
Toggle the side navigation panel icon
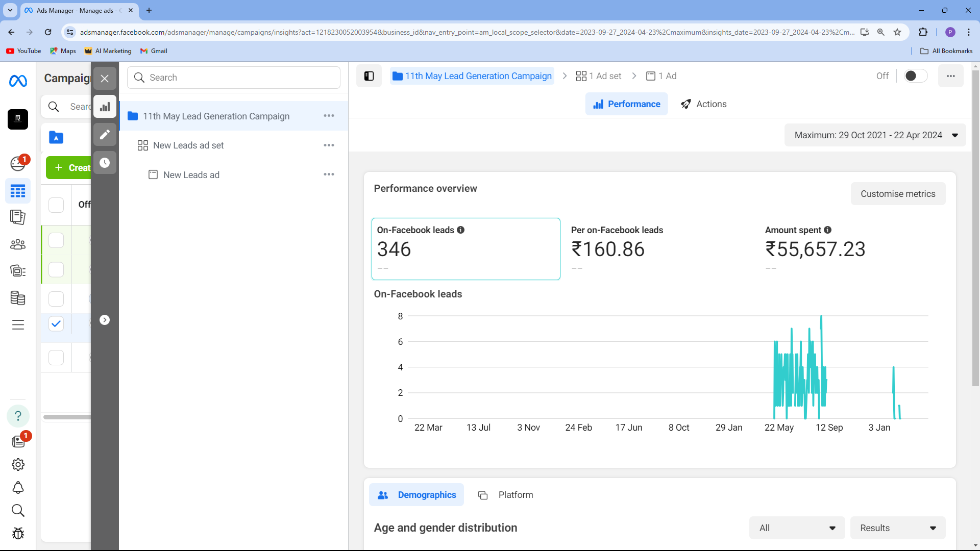click(x=369, y=76)
